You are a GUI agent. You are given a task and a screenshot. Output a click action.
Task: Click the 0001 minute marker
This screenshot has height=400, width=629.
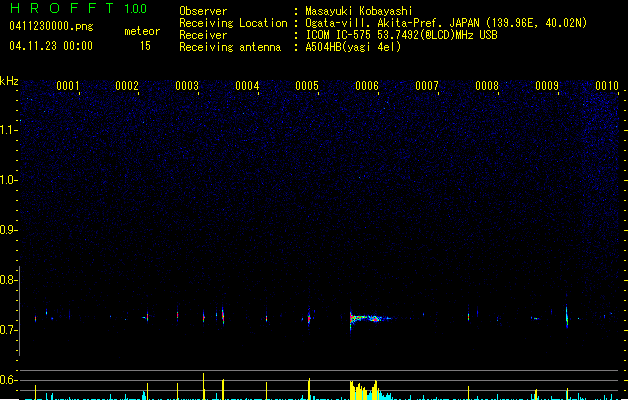(67, 86)
